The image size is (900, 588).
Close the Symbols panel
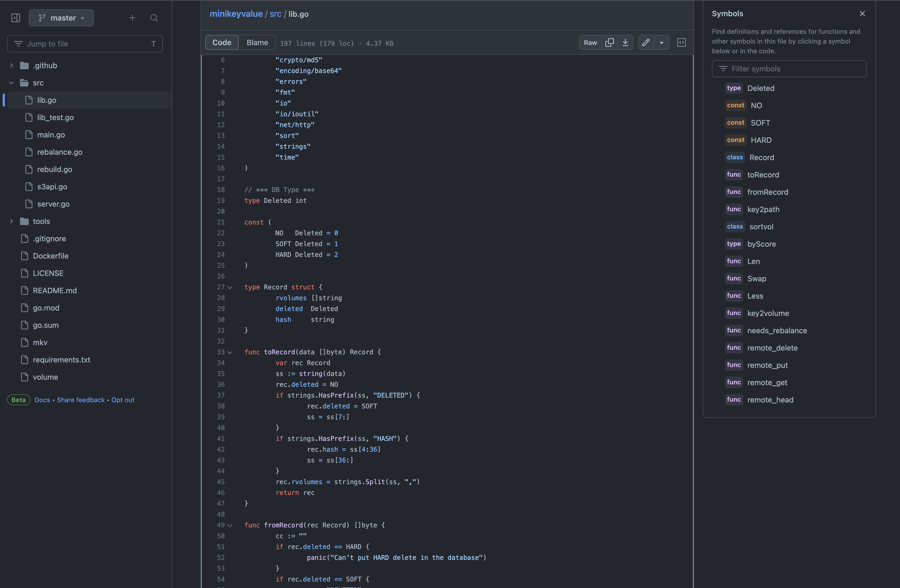(862, 13)
